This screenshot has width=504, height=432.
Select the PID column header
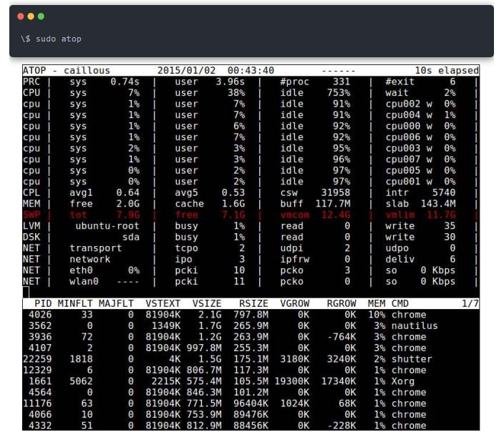point(43,303)
